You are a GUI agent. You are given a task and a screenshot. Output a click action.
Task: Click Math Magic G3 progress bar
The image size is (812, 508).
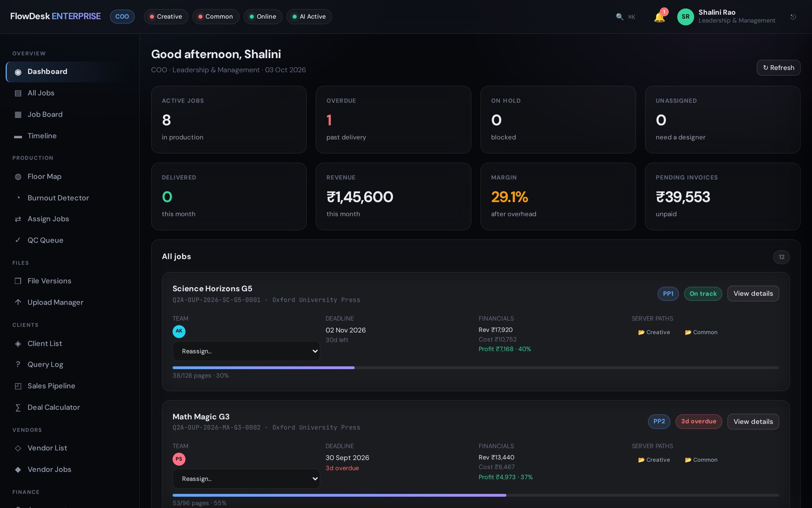[475, 495]
